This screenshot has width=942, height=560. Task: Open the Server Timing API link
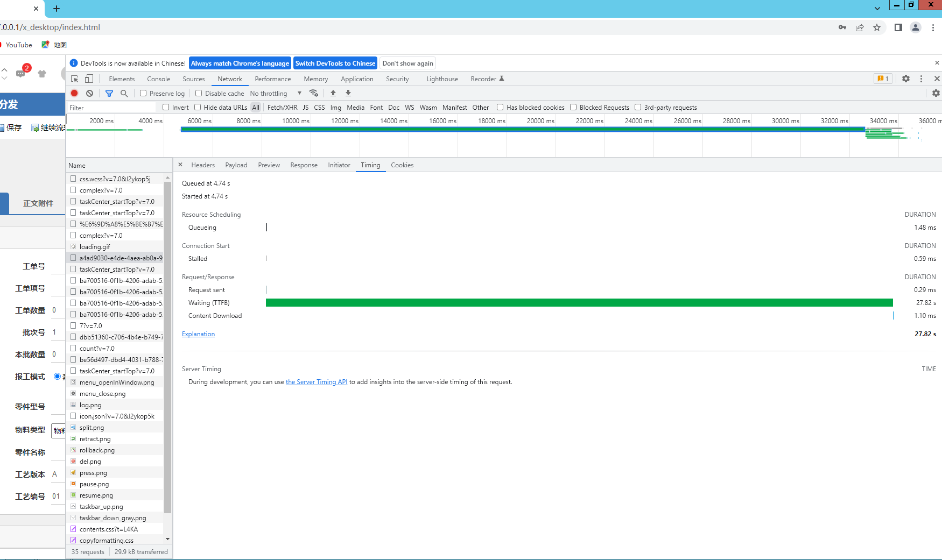pyautogui.click(x=317, y=382)
